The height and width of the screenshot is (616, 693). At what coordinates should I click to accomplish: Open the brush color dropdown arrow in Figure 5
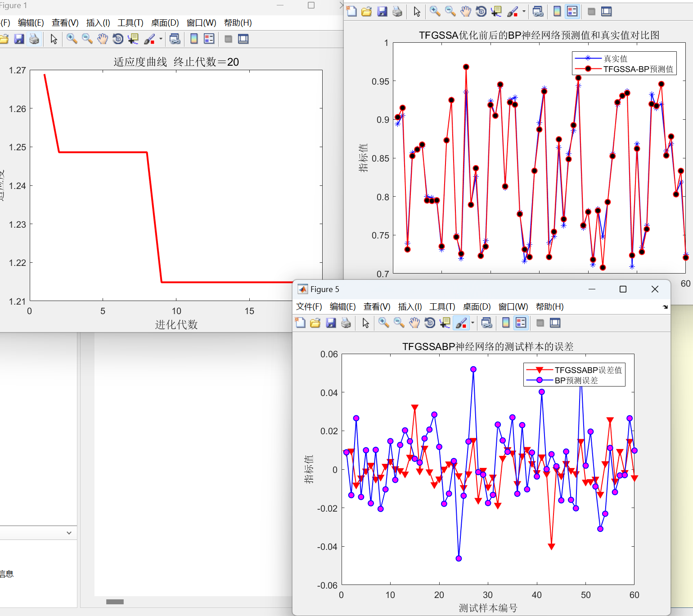(472, 323)
